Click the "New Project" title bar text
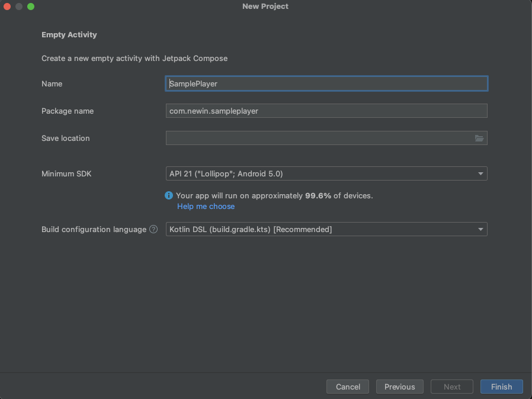The image size is (532, 399). tap(265, 7)
